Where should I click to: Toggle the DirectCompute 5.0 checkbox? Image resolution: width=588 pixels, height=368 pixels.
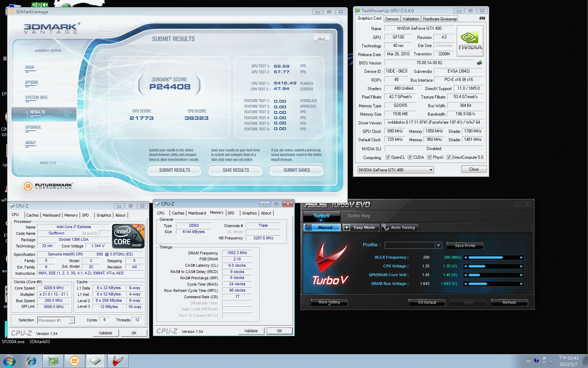449,157
